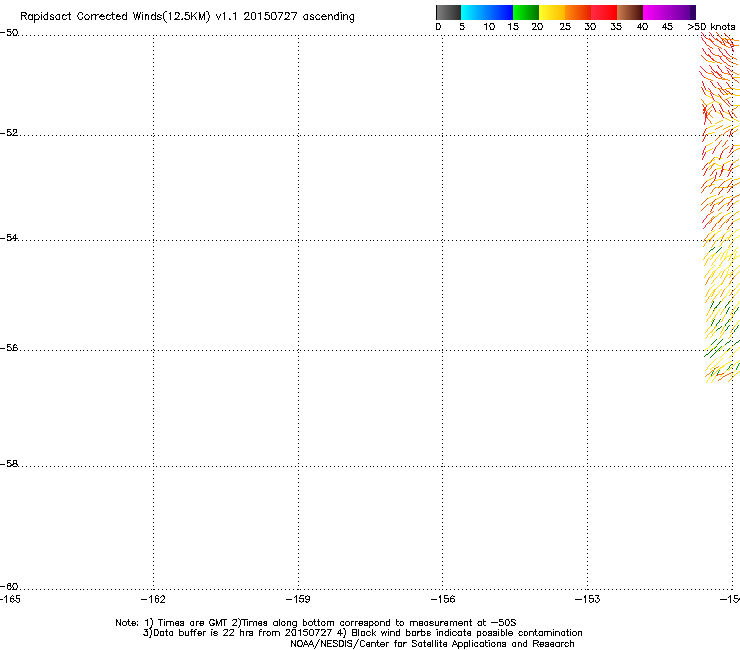Click latitude label -52

(x=9, y=133)
